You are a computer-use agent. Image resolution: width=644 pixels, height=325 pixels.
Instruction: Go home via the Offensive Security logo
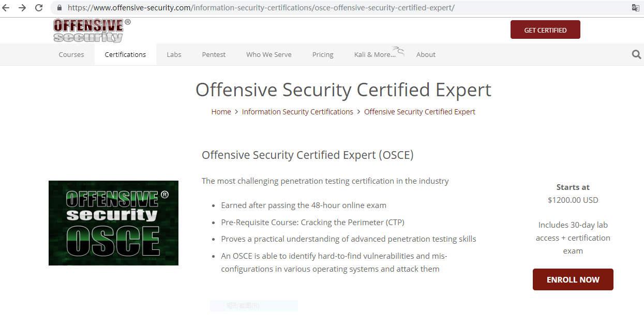92,31
